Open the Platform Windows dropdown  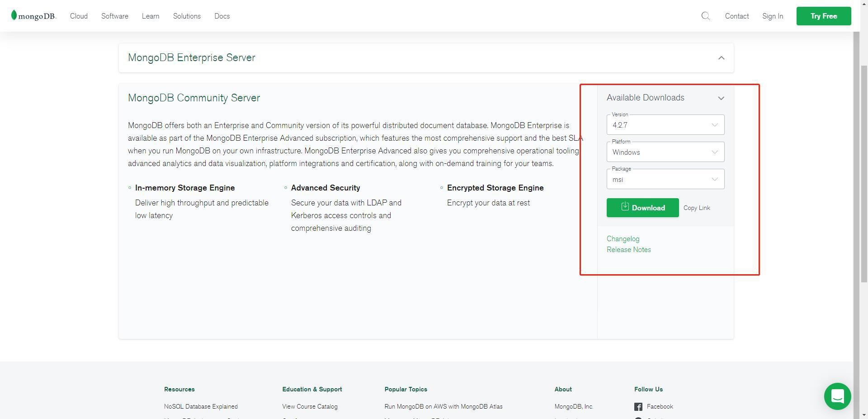[x=665, y=152]
